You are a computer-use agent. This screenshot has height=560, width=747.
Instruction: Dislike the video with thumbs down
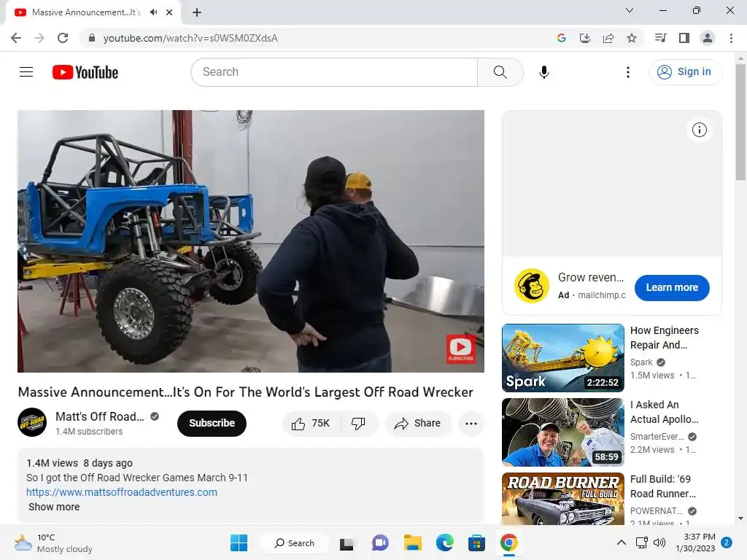point(358,424)
